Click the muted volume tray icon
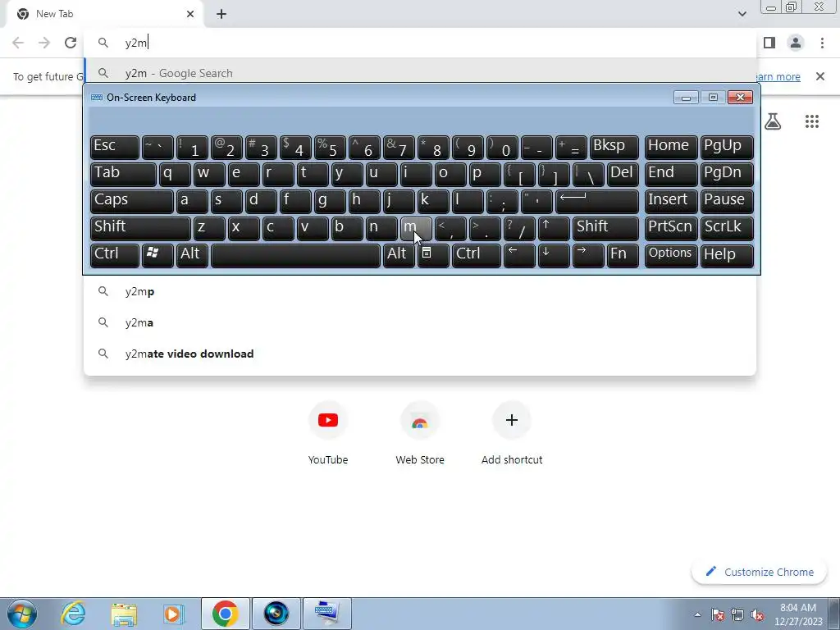 coord(757,614)
